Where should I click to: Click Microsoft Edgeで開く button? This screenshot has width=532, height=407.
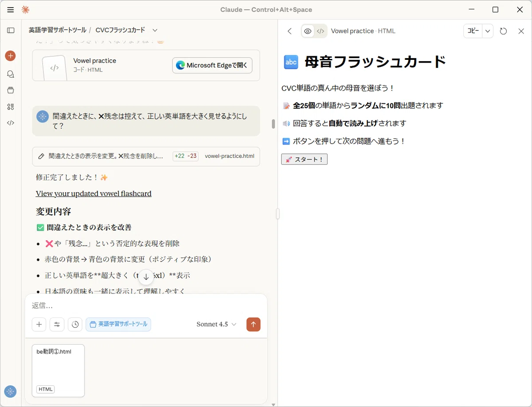[x=212, y=65]
